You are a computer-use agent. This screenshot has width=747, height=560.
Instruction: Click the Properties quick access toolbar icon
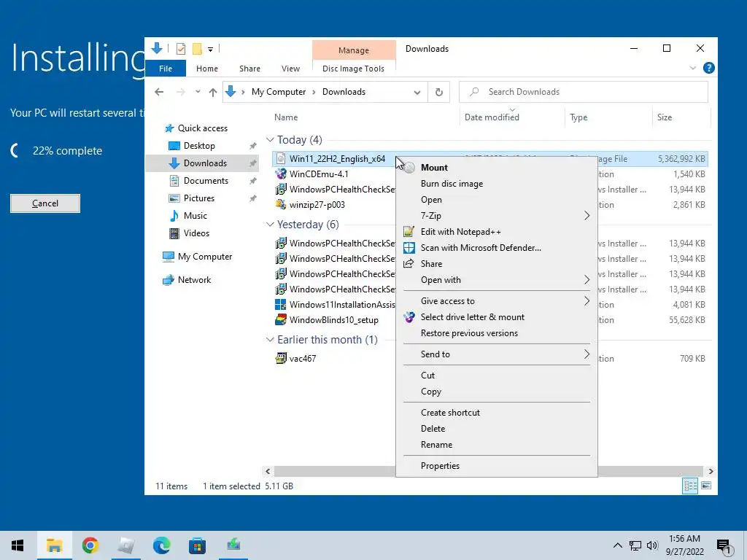pyautogui.click(x=181, y=49)
